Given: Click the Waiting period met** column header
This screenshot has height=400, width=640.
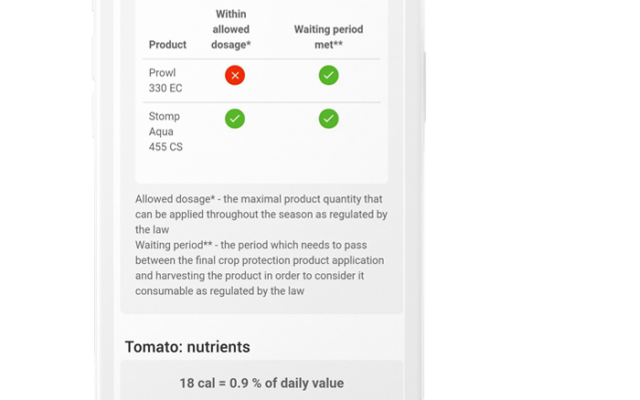Looking at the screenshot, I should 329,37.
